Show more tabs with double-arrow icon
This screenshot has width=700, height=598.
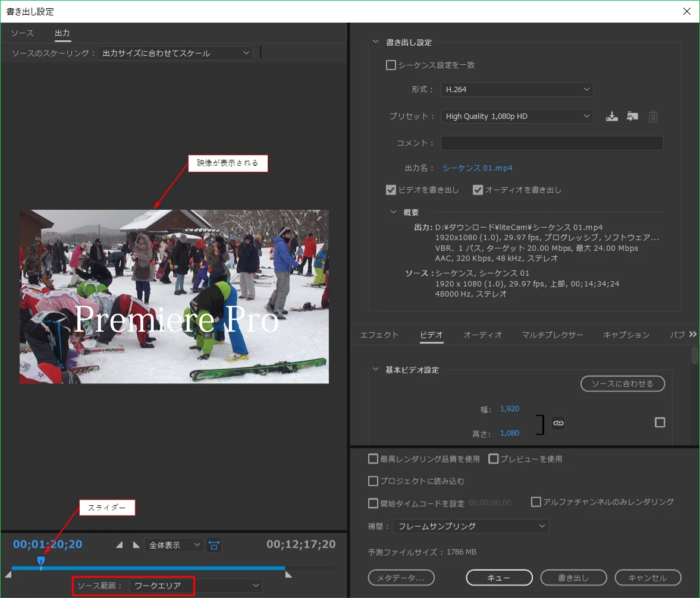tap(692, 334)
